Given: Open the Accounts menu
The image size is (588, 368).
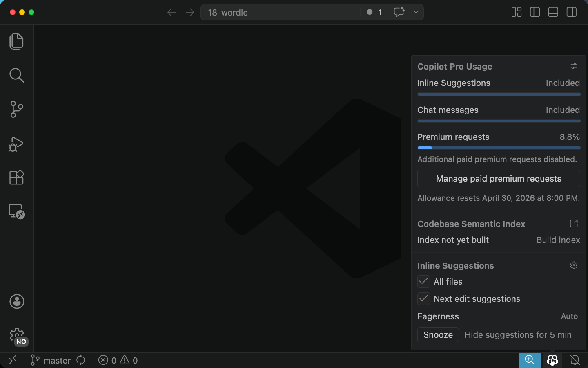Looking at the screenshot, I should click(x=17, y=302).
